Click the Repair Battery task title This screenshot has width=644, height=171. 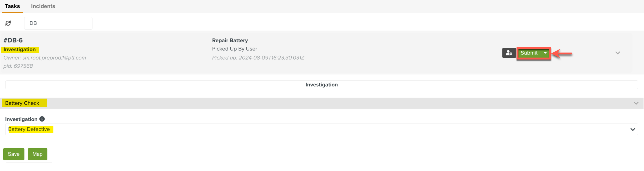click(230, 40)
